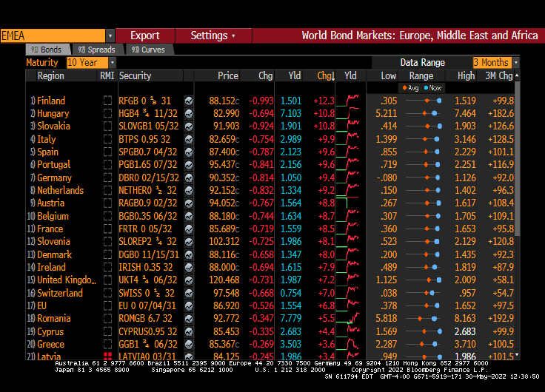Switch to the Curves tab

tap(148, 50)
